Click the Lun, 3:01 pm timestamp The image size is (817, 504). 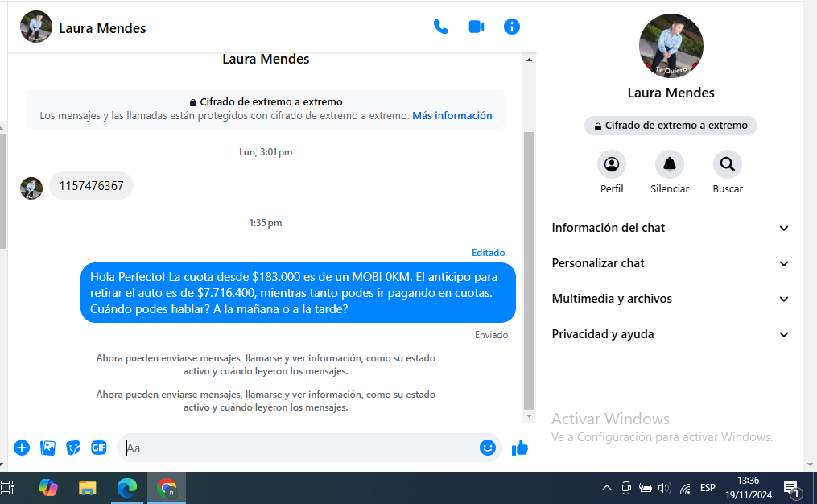pos(266,152)
